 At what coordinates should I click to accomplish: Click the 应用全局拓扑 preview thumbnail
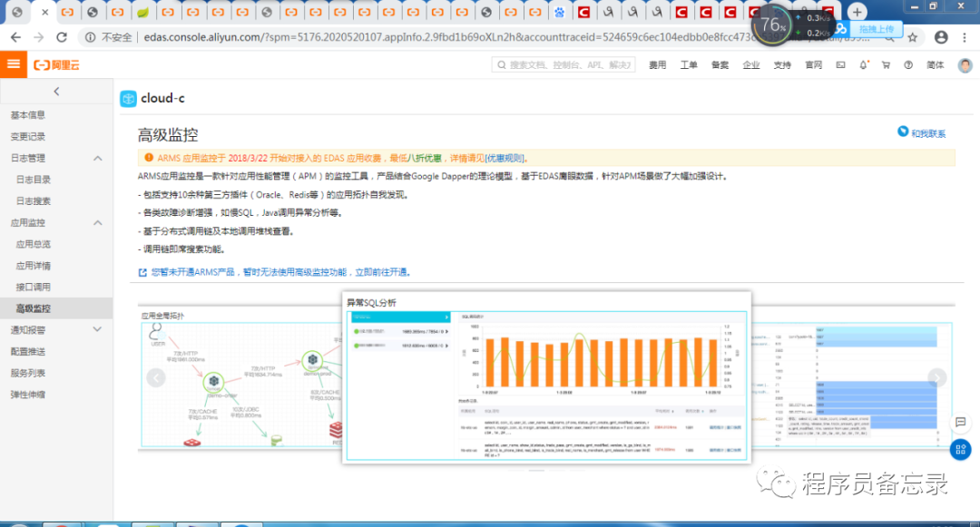(241, 378)
